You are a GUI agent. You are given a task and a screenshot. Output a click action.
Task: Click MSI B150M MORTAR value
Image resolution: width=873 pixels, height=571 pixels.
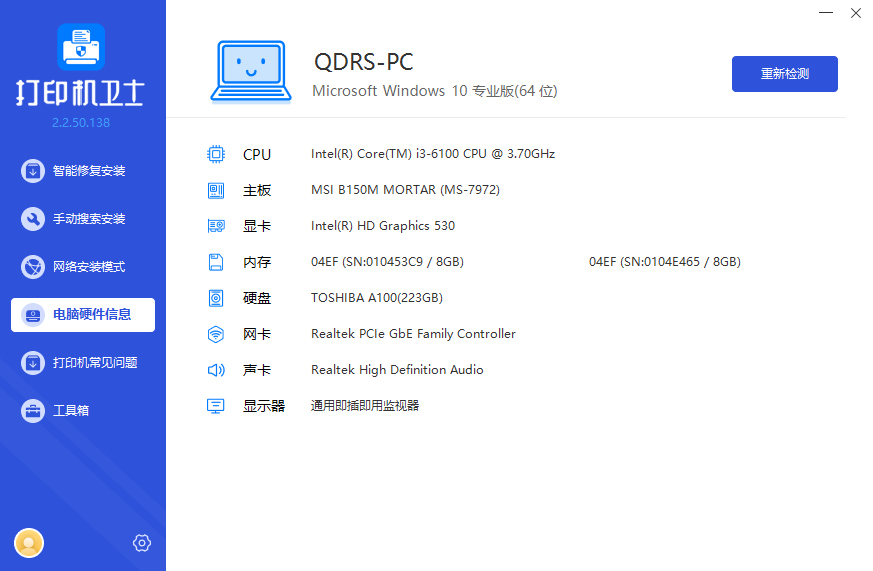[405, 190]
